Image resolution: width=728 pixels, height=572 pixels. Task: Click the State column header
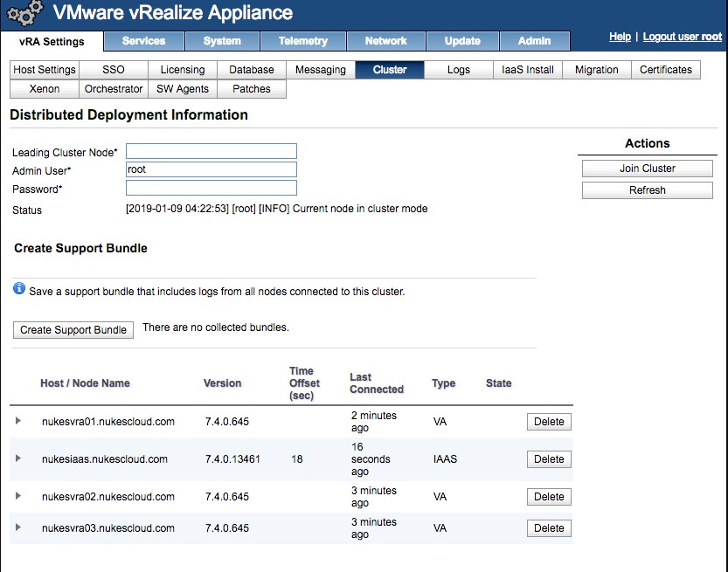[x=499, y=383]
